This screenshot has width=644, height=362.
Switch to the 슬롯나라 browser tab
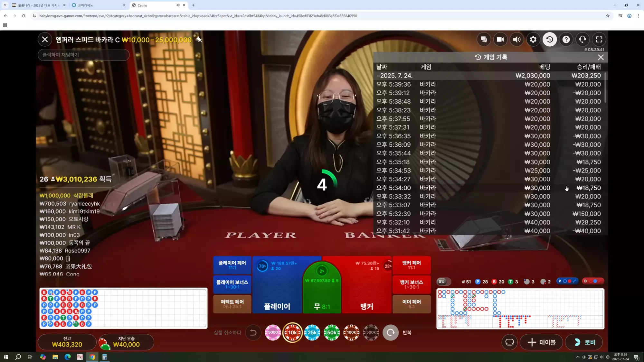(39, 5)
